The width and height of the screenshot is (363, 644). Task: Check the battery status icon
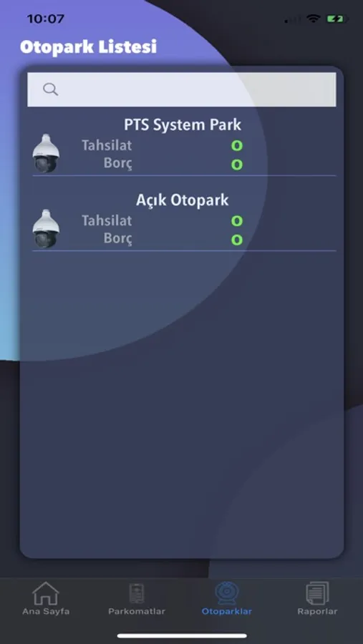pos(337,19)
